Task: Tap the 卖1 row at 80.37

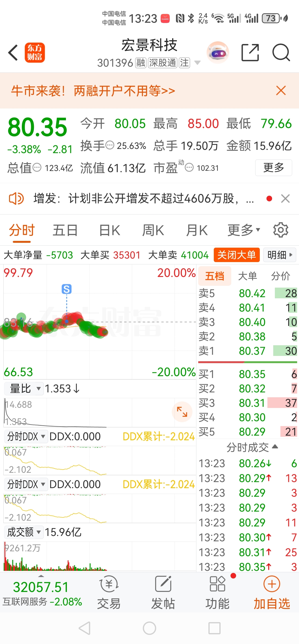Action: [247, 351]
